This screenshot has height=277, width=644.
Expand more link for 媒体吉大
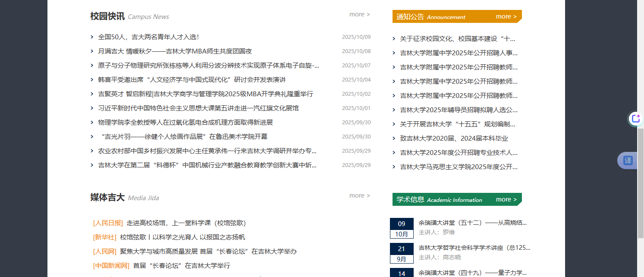(x=359, y=195)
